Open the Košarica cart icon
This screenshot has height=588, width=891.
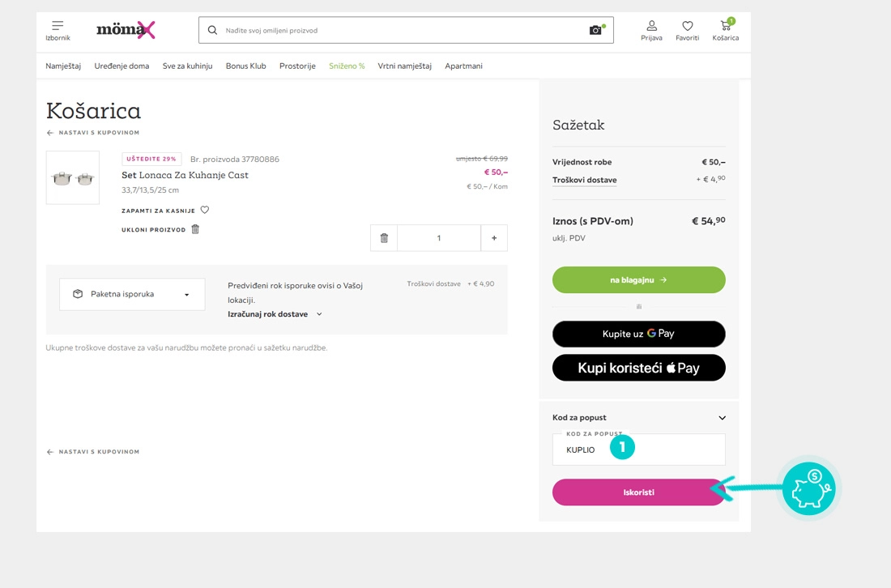coord(725,30)
